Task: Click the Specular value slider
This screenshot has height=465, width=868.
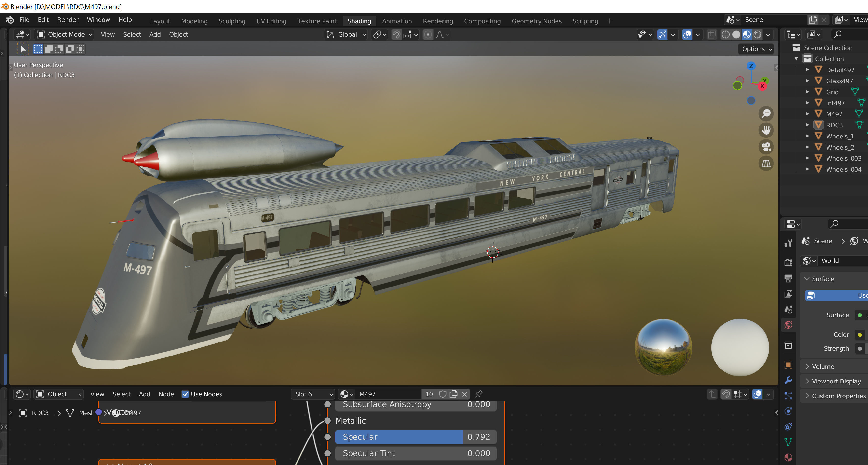Action: 416,437
